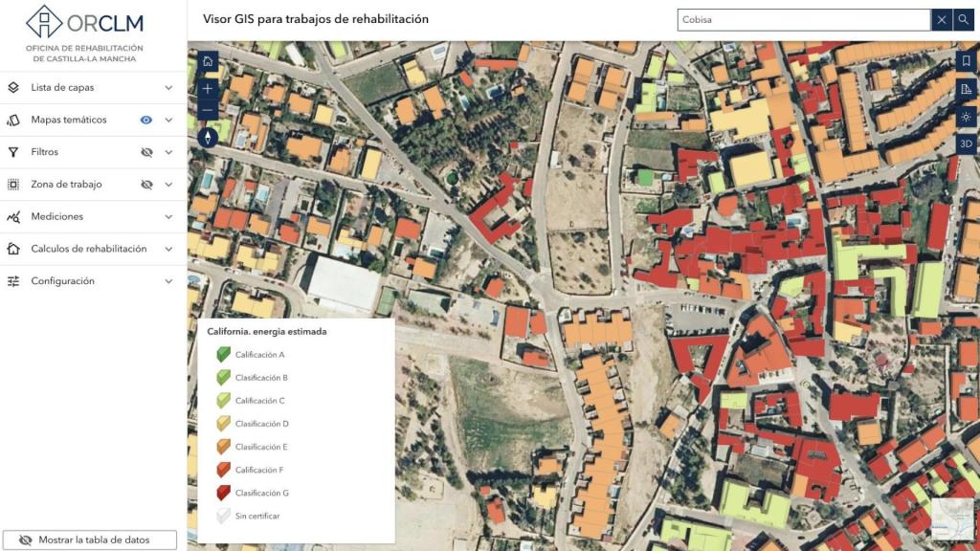Open the Calculos de rehabilitación menu
The image size is (980, 551).
click(88, 249)
